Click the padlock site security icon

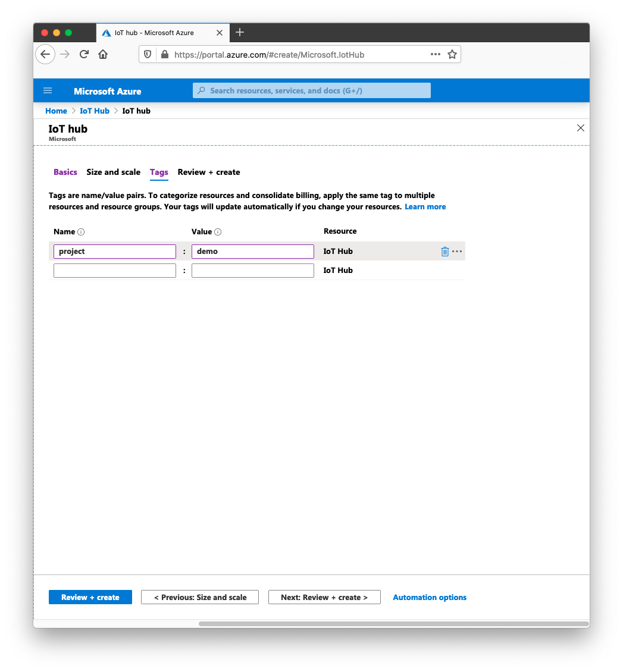click(165, 55)
